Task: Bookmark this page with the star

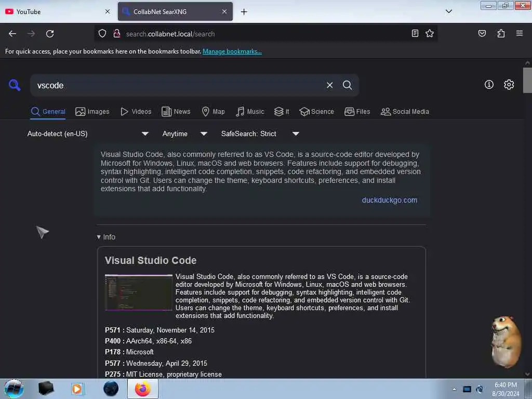Action: (430, 34)
